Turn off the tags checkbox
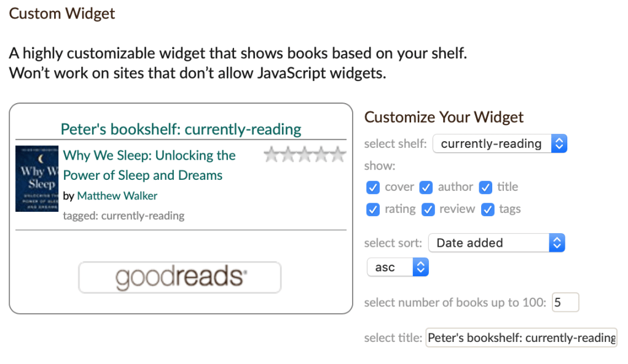 pyautogui.click(x=488, y=209)
